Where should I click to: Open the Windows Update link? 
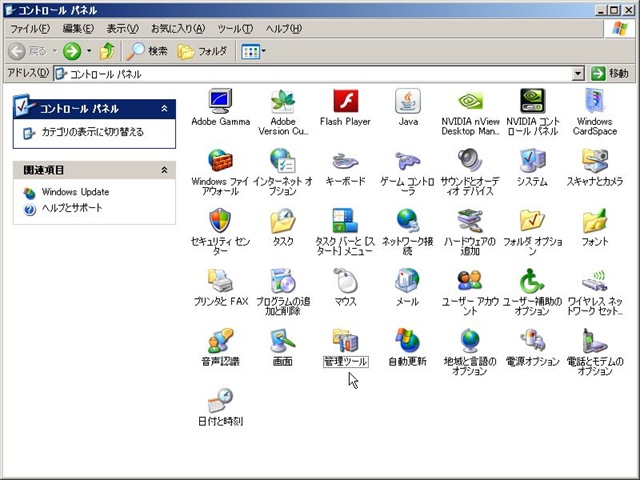click(x=76, y=192)
